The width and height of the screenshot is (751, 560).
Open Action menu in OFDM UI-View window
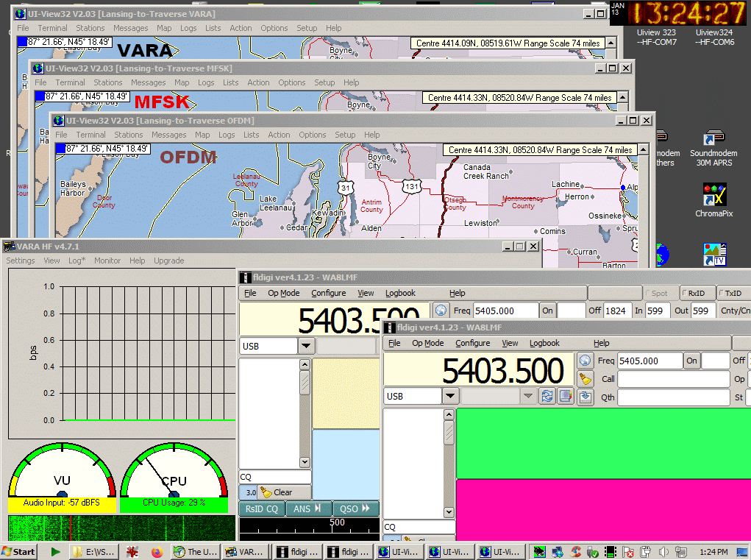(279, 135)
